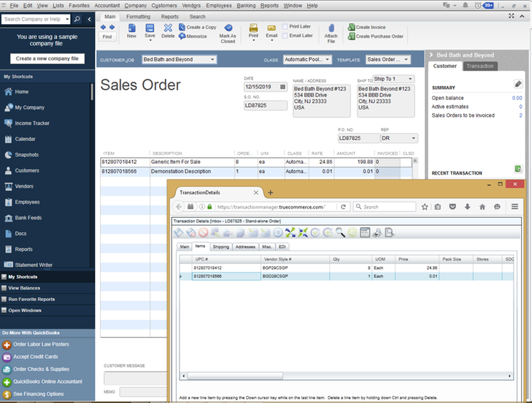Select the Shipping tab in TransactionDetails
Viewport: 532px width, 403px height.
pos(221,247)
